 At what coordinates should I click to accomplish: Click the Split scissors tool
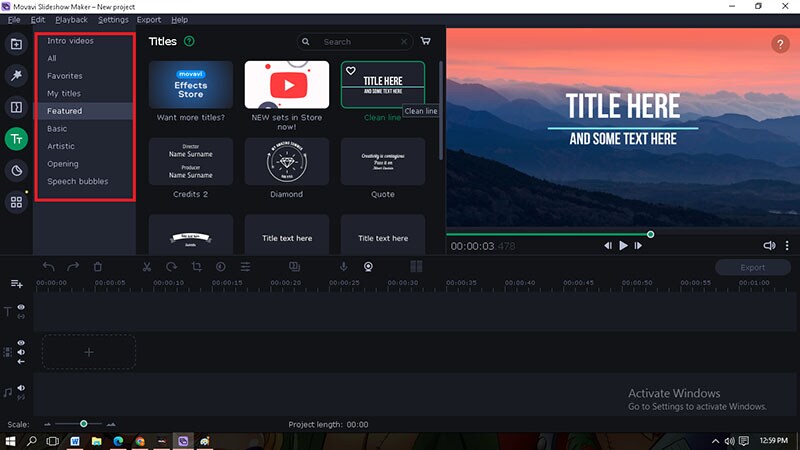pos(147,267)
